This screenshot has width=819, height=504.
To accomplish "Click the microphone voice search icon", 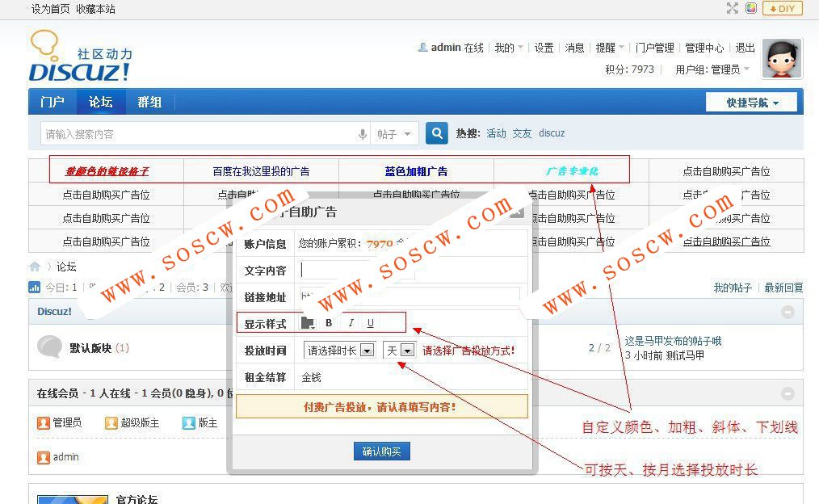I will [x=363, y=135].
